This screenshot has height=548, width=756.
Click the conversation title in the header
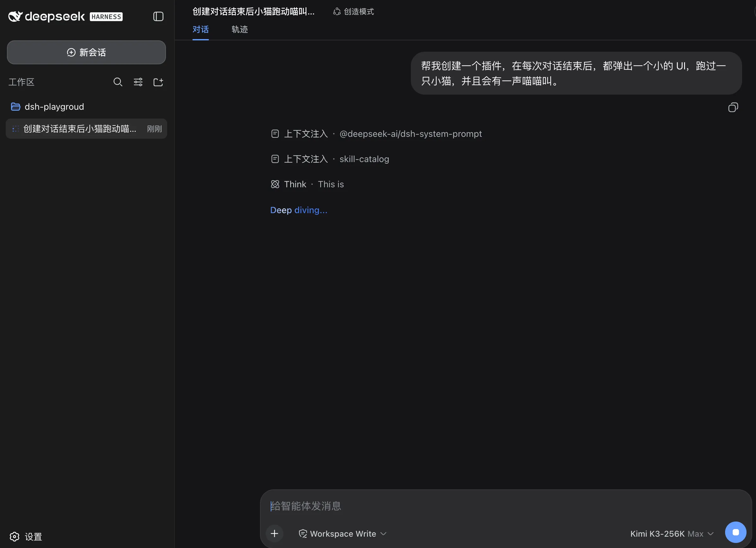(x=253, y=12)
